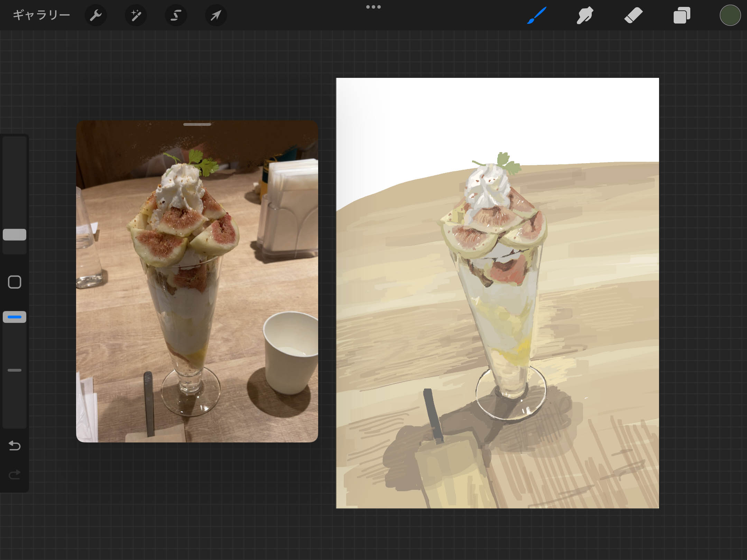Click the brush opacity slider handle
747x560 pixels.
[x=15, y=317]
